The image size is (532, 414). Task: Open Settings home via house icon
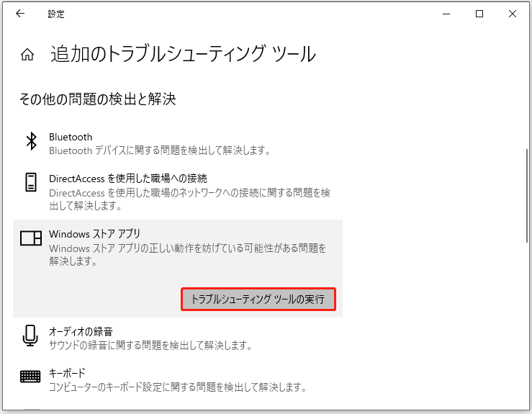[27, 54]
